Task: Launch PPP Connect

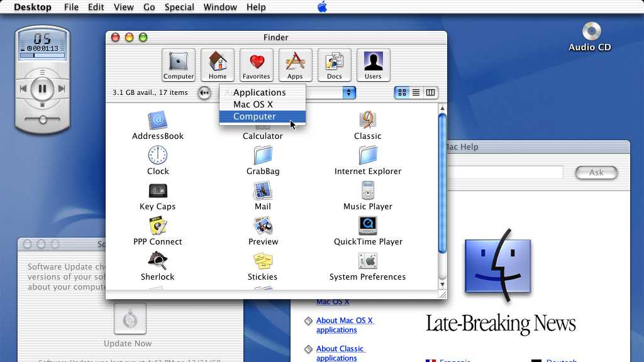Action: pos(158,226)
